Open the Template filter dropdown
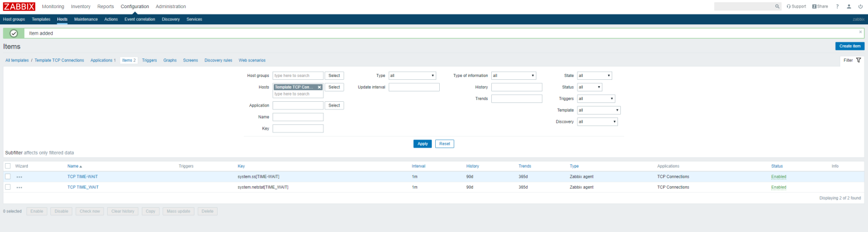The width and height of the screenshot is (868, 232). pos(599,111)
